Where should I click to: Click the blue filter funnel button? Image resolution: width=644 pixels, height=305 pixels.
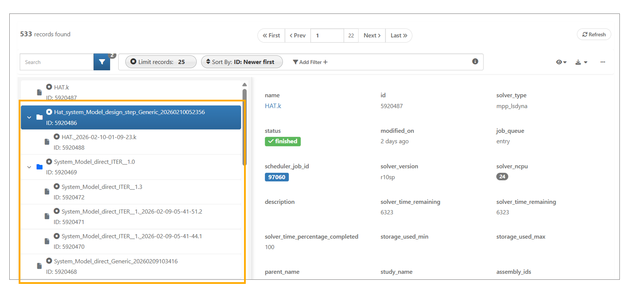coord(102,62)
